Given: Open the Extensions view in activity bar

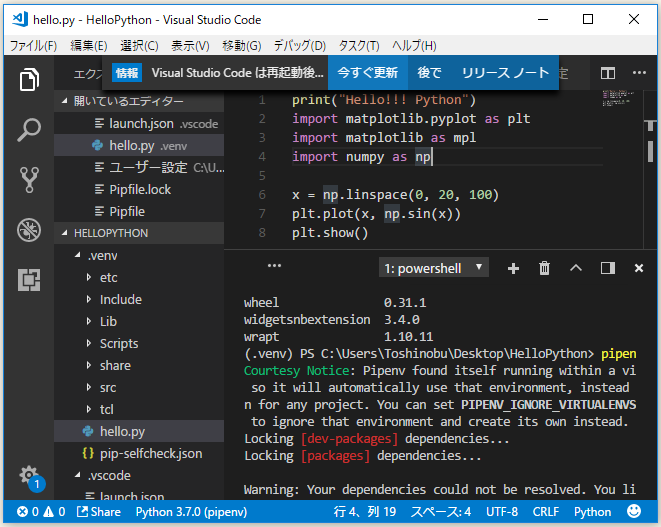Looking at the screenshot, I should (x=29, y=280).
